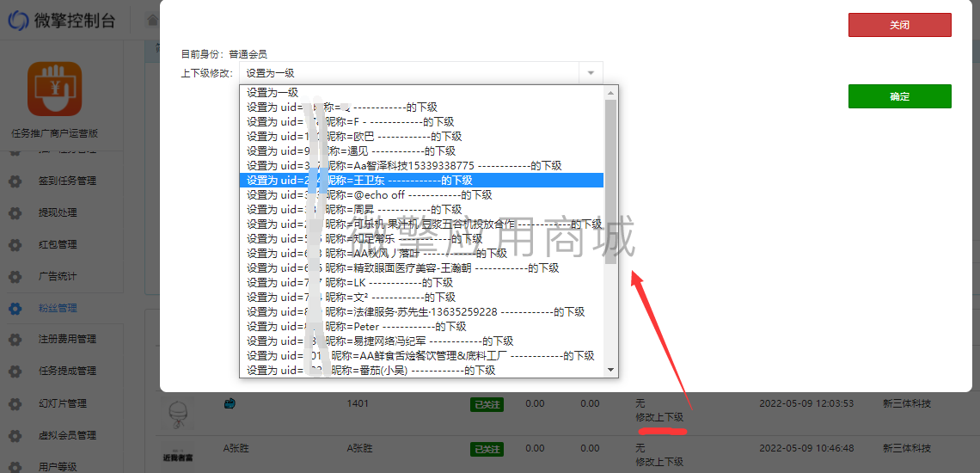
Task: Open 注册费用管理 in sidebar
Action: [x=68, y=339]
